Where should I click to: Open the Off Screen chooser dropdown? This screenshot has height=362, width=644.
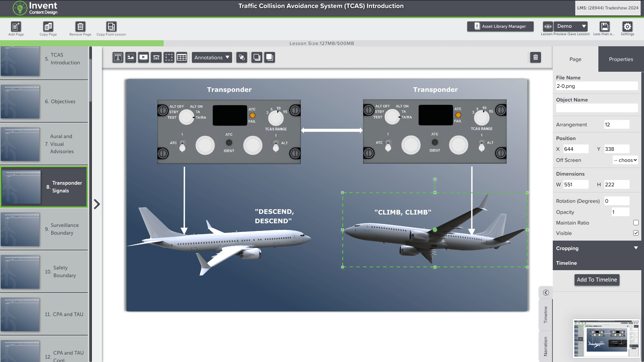[x=625, y=160]
